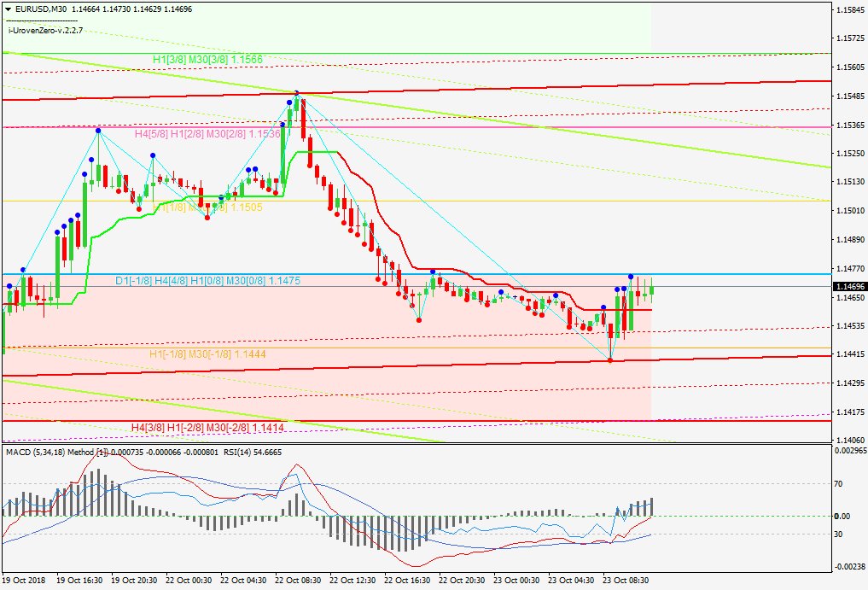Click price scale value 1.14175
This screenshot has height=590, width=868.
850,412
